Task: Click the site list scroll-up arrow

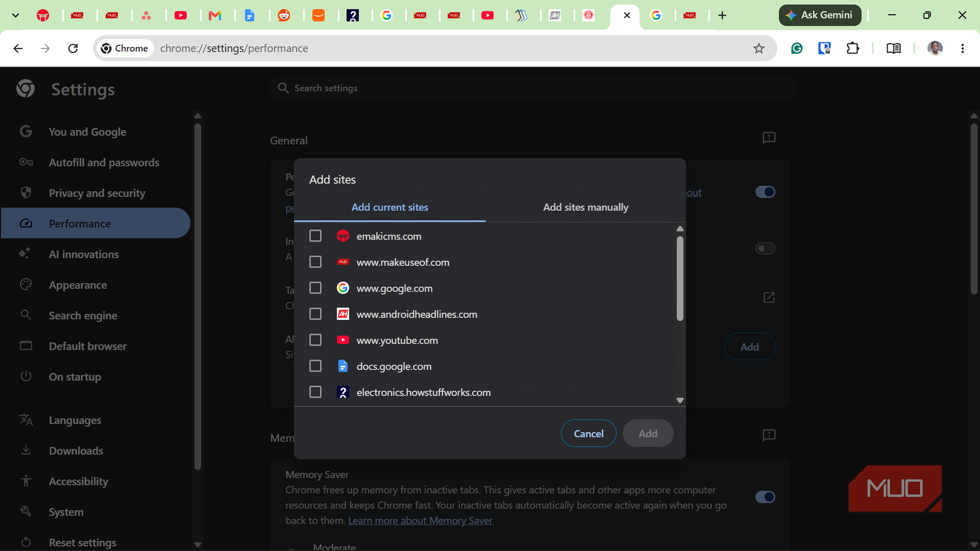Action: [x=680, y=229]
